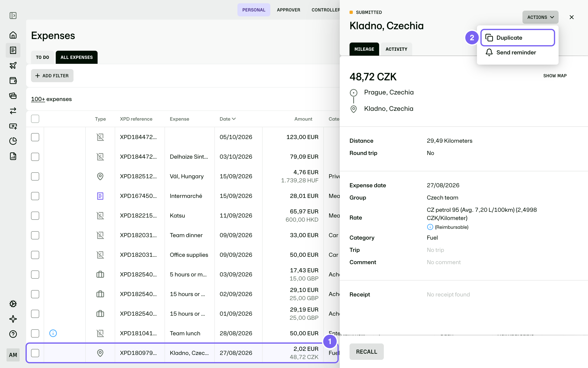Click the mileage pin icon on Vál, Hungary row

coord(100,176)
